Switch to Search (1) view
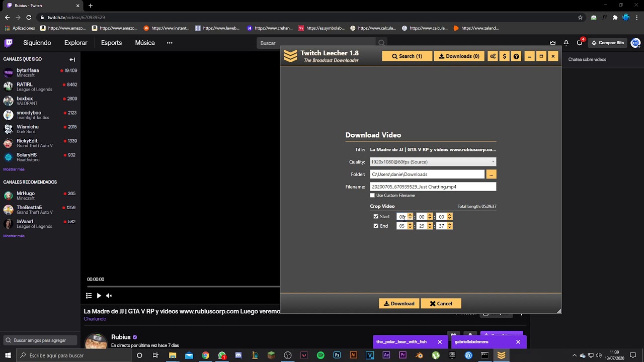This screenshot has width=644, height=362. point(407,56)
